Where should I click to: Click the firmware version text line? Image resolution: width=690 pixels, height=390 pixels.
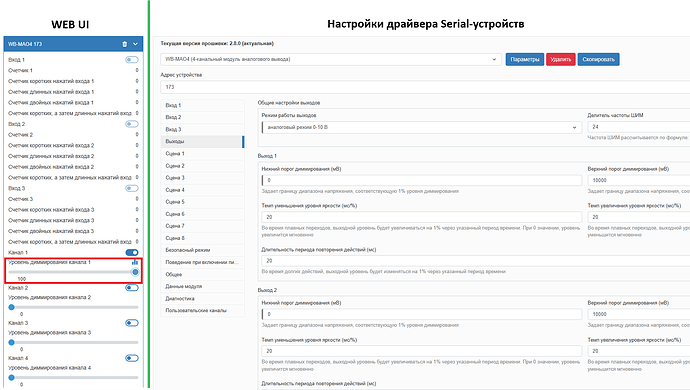217,44
